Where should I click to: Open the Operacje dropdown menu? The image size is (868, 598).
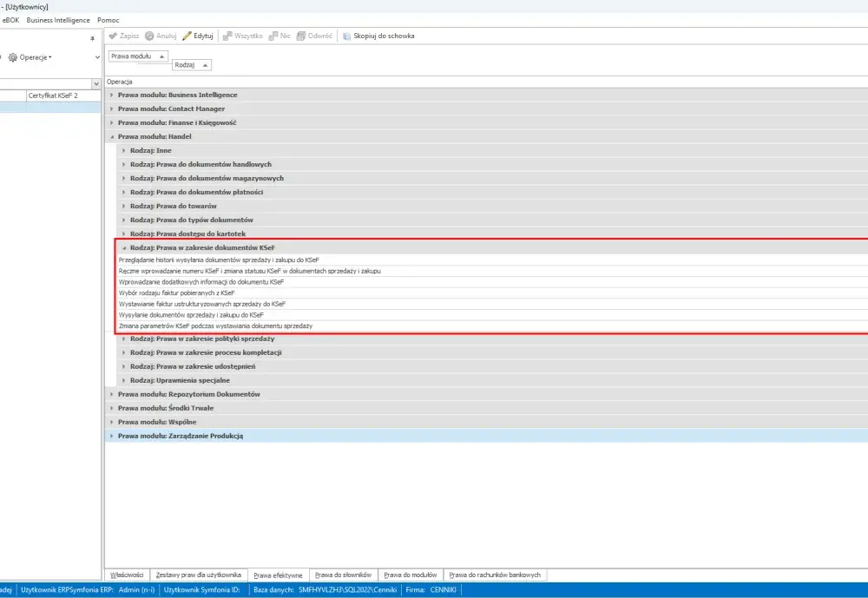coord(36,57)
